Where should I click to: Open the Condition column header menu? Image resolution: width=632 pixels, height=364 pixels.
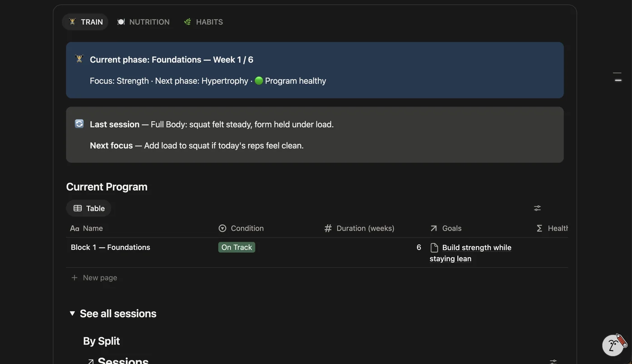(241, 228)
